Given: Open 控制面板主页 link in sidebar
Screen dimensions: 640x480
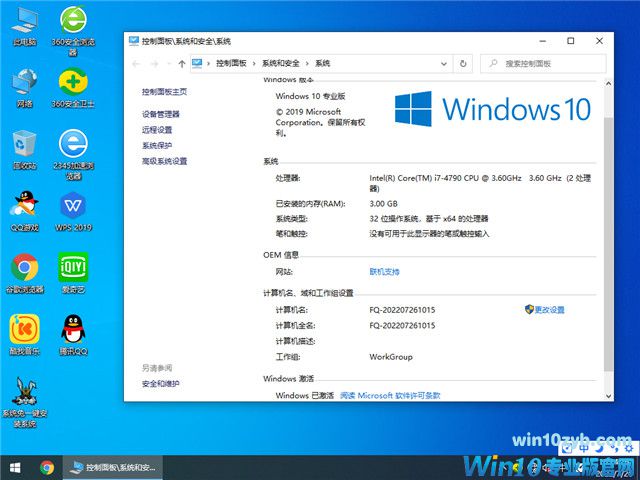Looking at the screenshot, I should (164, 92).
